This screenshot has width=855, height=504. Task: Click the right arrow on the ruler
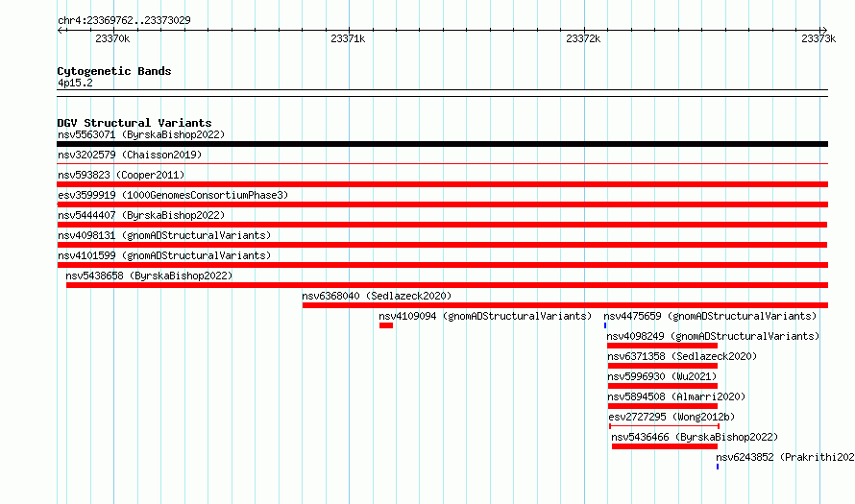click(824, 31)
